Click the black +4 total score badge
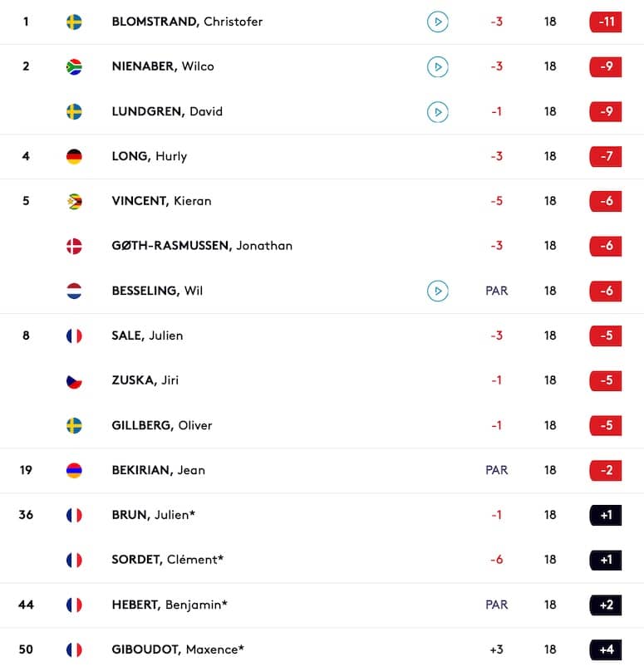 tap(606, 649)
